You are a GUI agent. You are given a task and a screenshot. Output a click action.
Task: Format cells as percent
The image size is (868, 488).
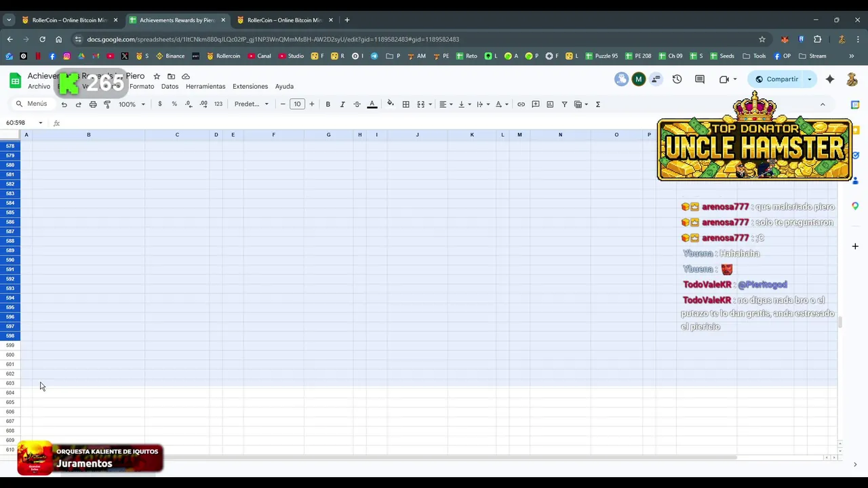(174, 104)
